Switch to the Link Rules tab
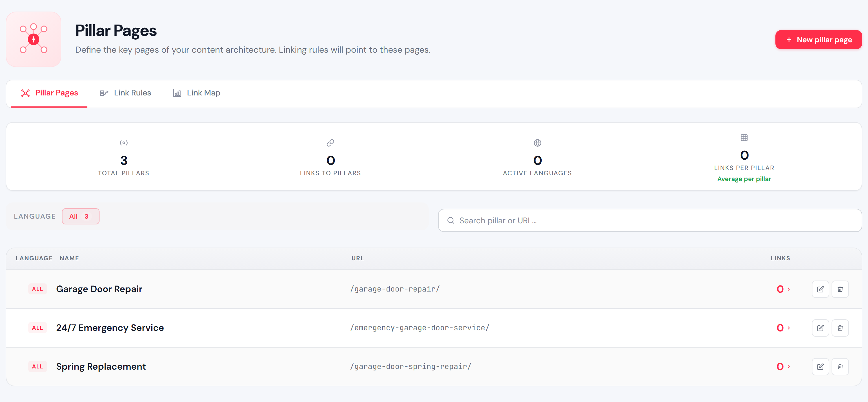Viewport: 868px width, 402px height. (125, 93)
